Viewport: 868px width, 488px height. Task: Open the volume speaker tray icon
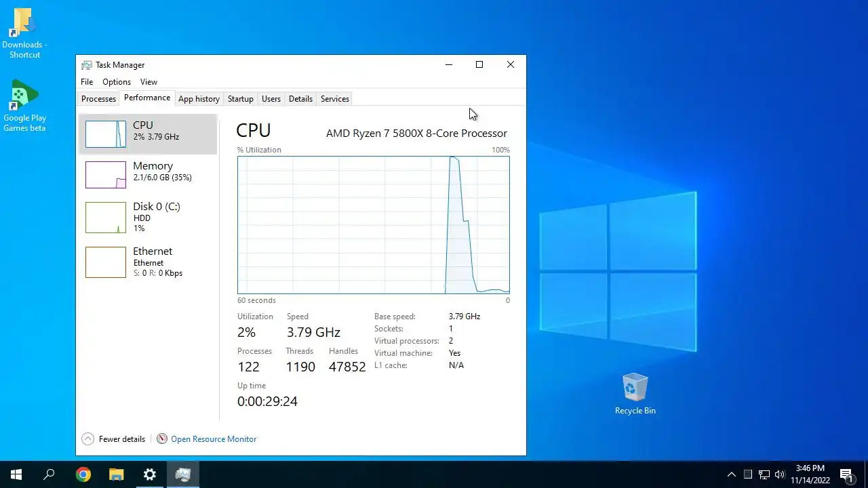coord(780,474)
